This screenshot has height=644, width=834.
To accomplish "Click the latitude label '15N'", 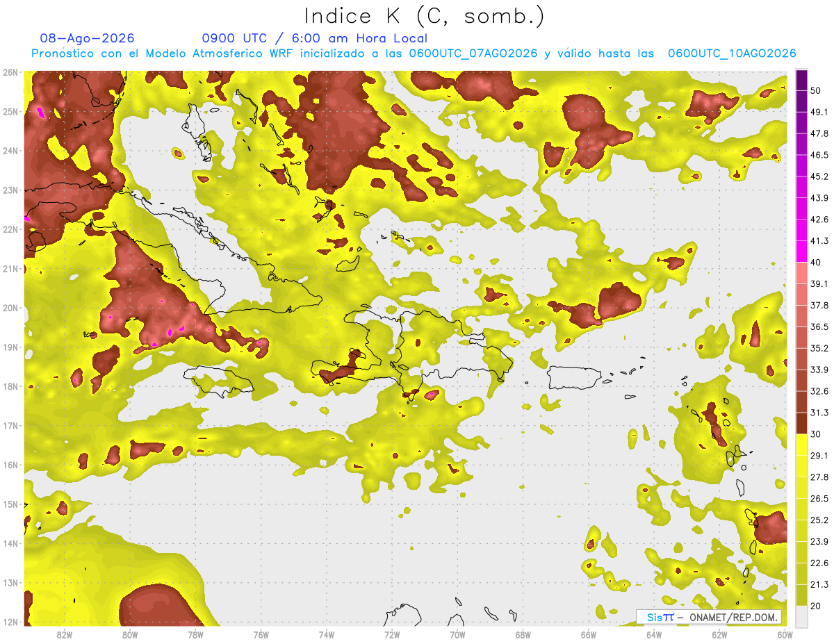I will coord(10,504).
